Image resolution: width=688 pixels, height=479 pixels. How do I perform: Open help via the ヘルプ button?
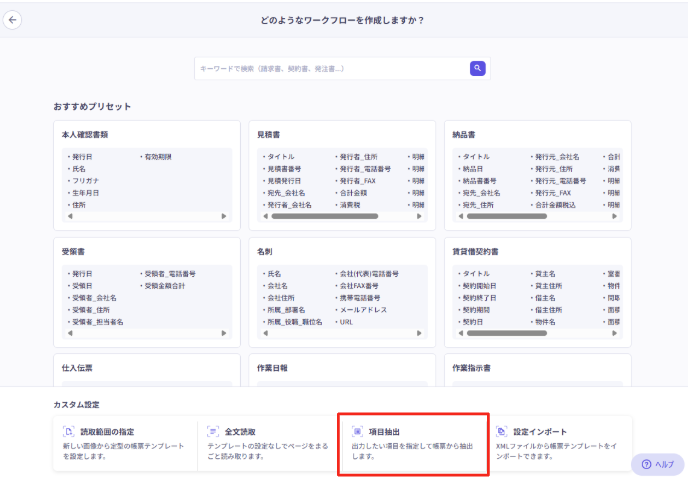657,465
